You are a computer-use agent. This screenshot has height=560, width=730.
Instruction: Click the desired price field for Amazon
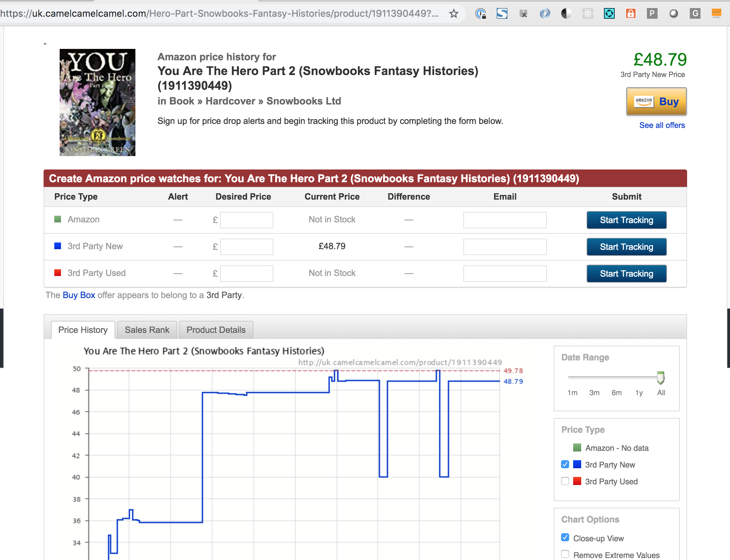246,220
